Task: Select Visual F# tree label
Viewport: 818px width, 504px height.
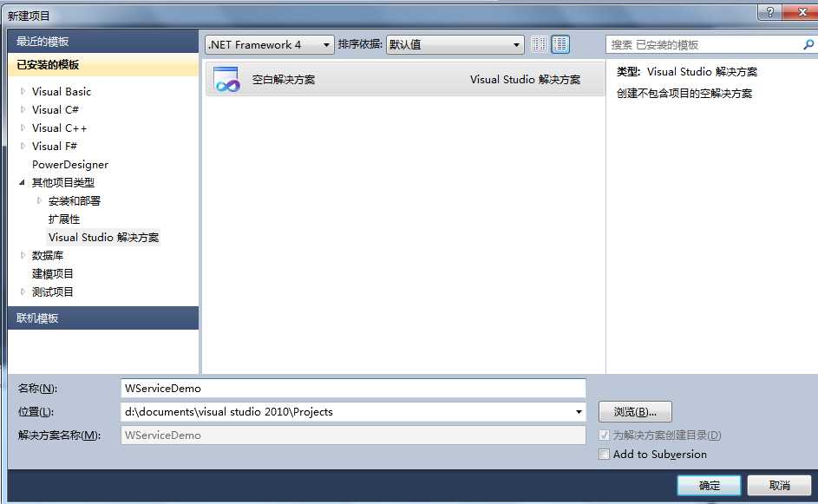Action: coord(55,146)
